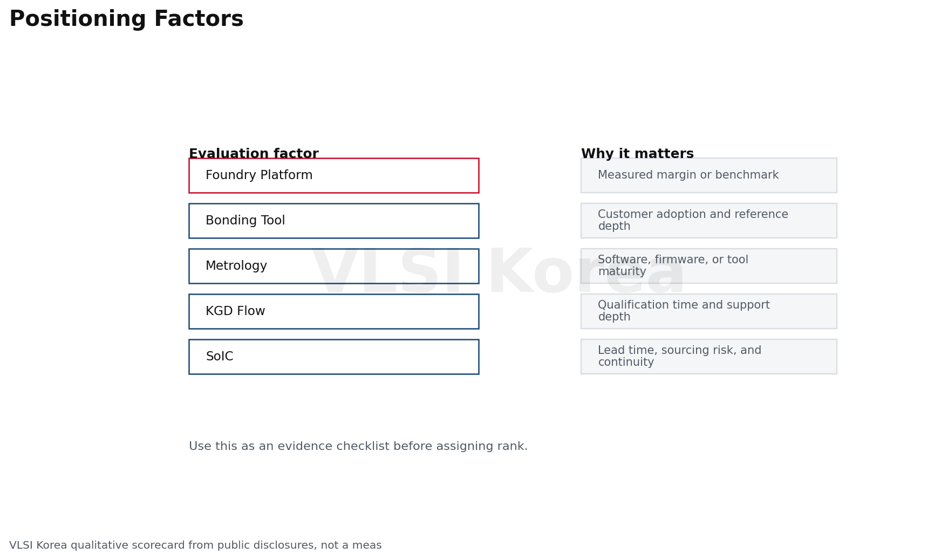Select the KGD Flow factor box
The width and height of the screenshot is (948, 560).
tap(333, 311)
